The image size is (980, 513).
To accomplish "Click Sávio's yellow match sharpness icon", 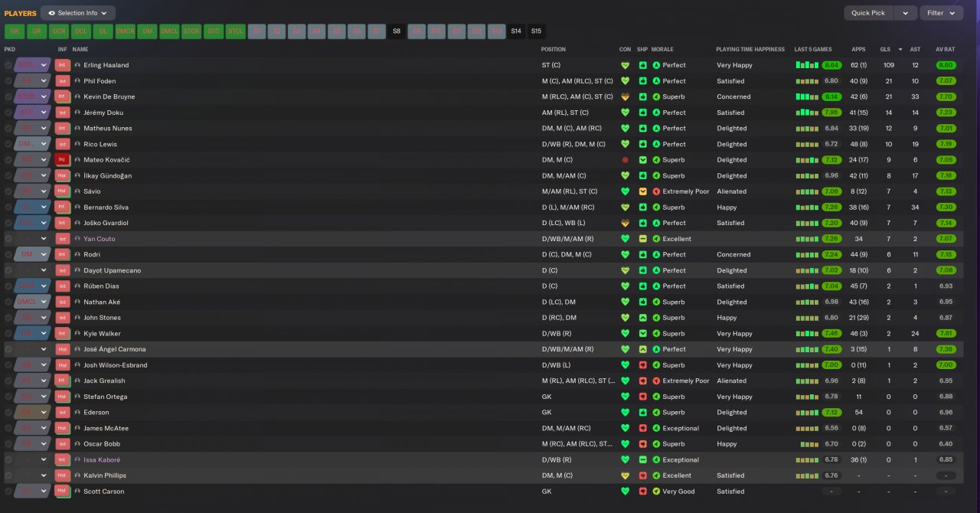I will click(x=643, y=191).
